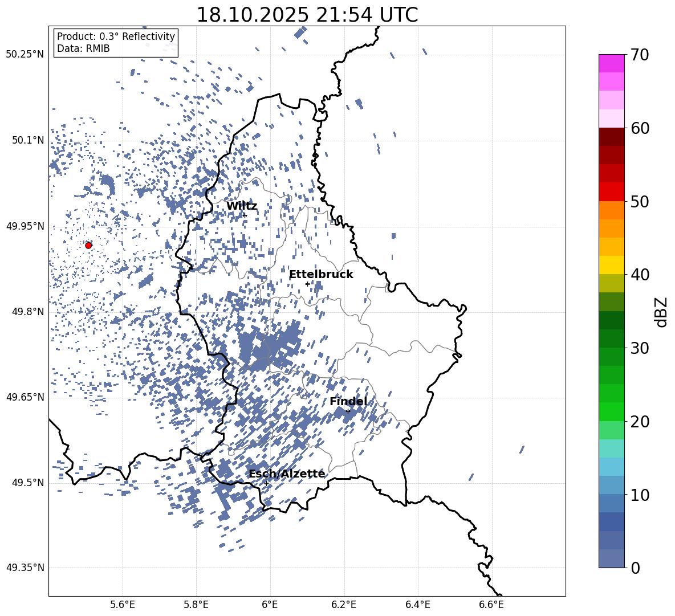Click the title '18.10.2025 21:54 UTC'
This screenshot has height=616, width=675.
[x=307, y=15]
